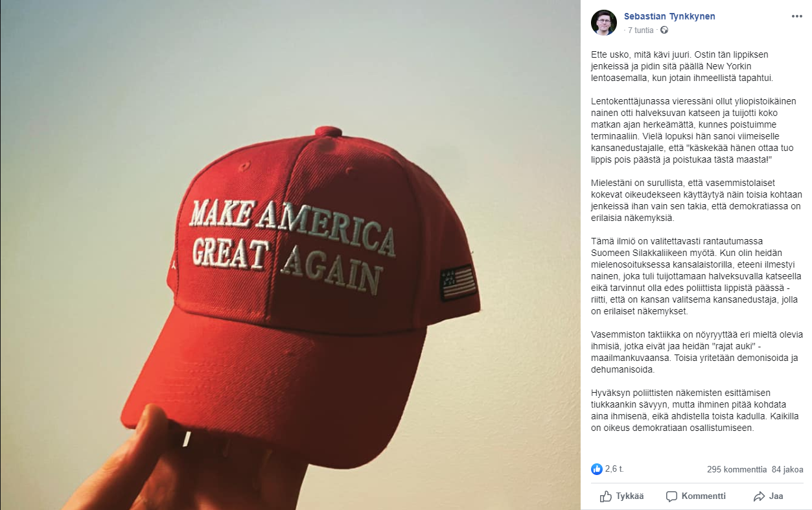Screen dimensions: 812x510
Task: Open the three-dot post options menu
Action: click(796, 17)
